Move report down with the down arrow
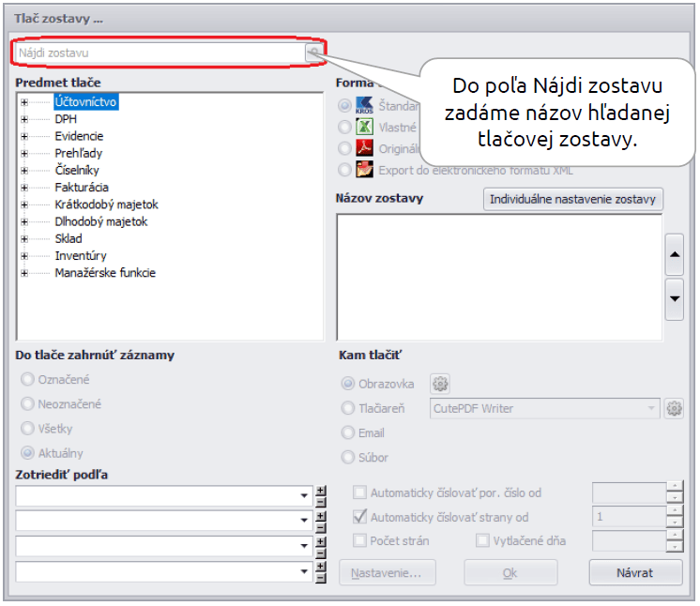Image resolution: width=700 pixels, height=606 pixels. coord(674,299)
